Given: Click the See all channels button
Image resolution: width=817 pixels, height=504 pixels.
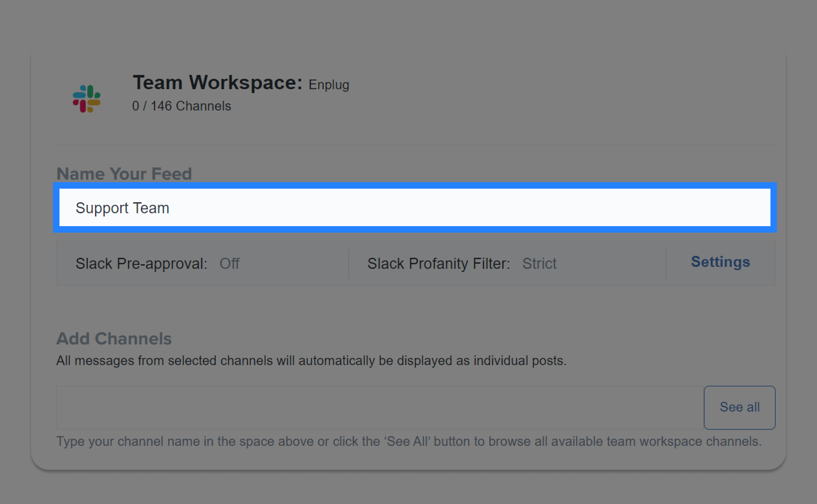Looking at the screenshot, I should pyautogui.click(x=739, y=407).
